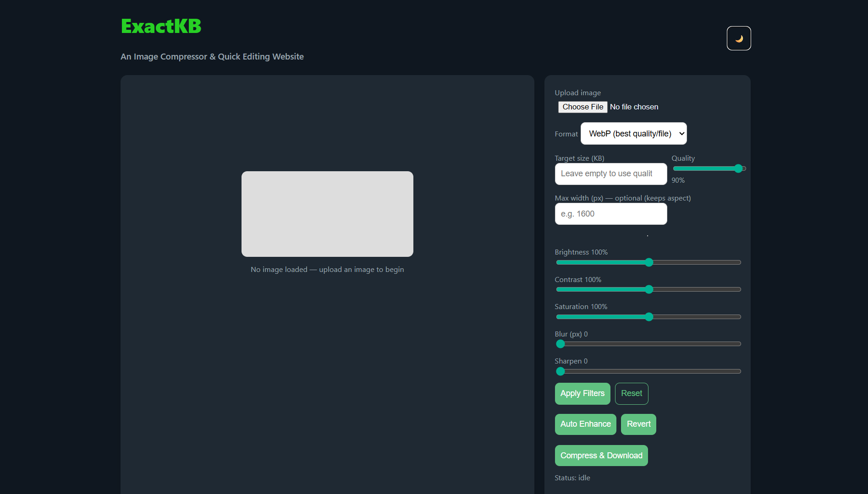Click the Max width input field
The width and height of the screenshot is (868, 494).
tap(610, 214)
